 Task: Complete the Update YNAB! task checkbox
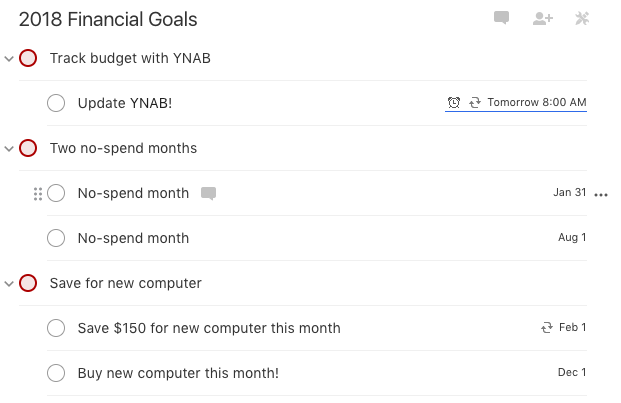[x=56, y=103]
